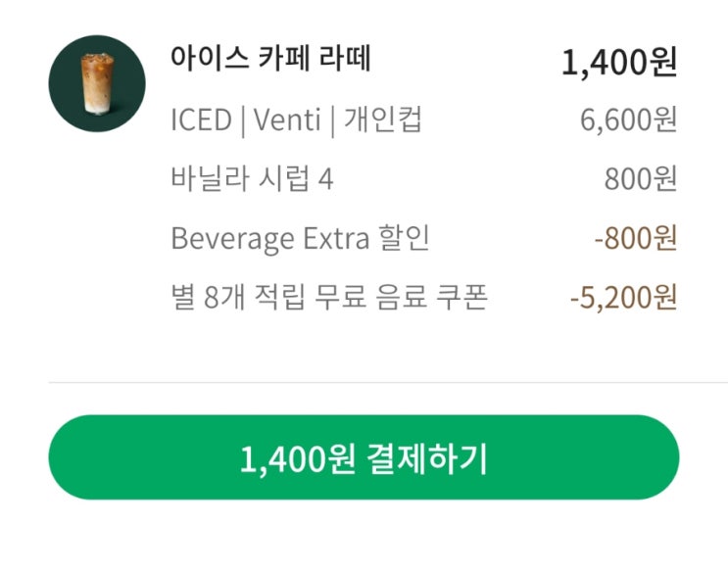
Task: Click the -5,200원 coupon discount amount
Action: pyautogui.click(x=623, y=299)
